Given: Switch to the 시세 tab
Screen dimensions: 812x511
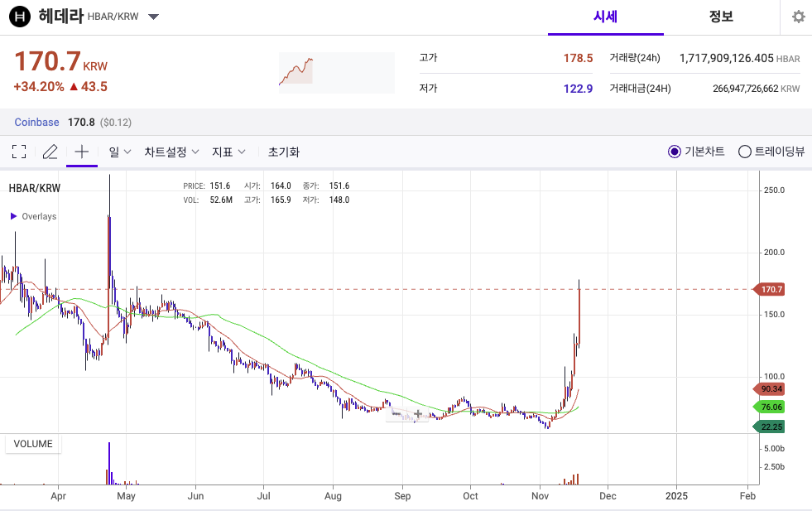Looking at the screenshot, I should (x=605, y=17).
